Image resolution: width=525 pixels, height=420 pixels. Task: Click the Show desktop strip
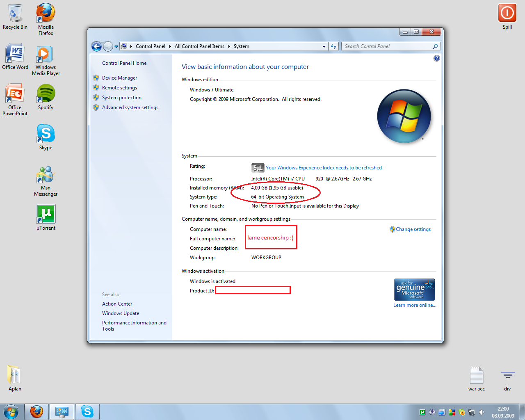click(522, 412)
